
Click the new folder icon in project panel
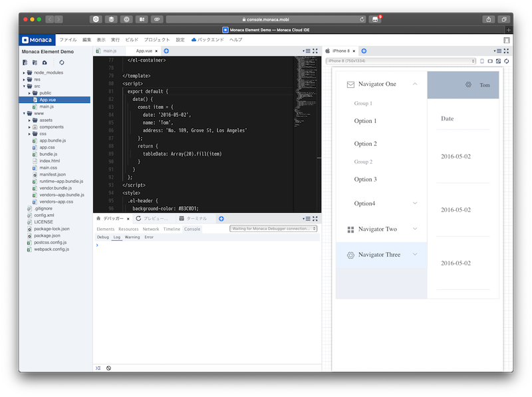click(x=35, y=63)
